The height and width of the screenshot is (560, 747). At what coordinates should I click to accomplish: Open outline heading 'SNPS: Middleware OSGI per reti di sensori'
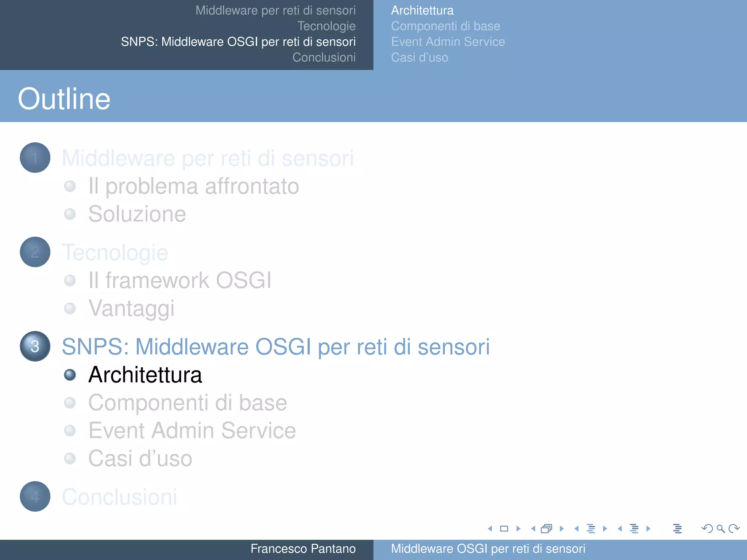(x=276, y=347)
